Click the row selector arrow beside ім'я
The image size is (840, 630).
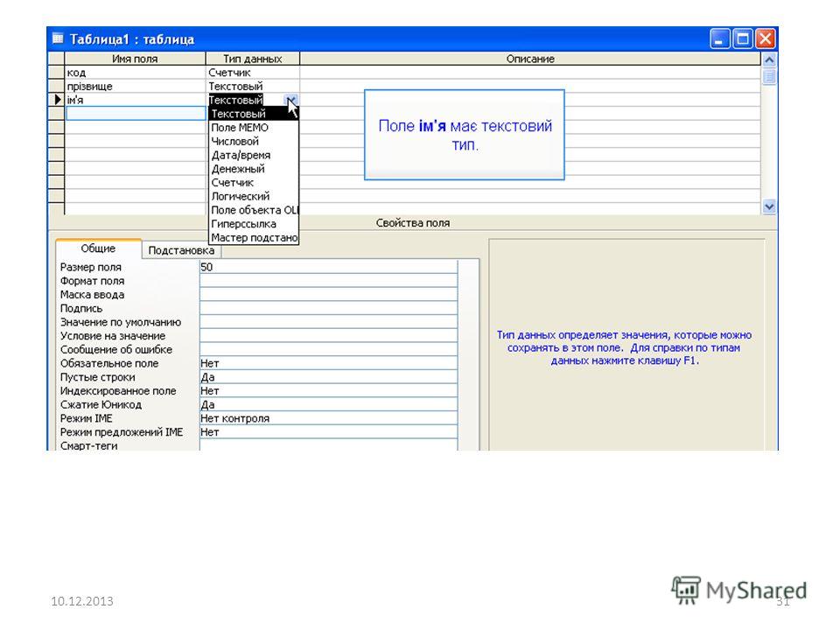coord(56,100)
